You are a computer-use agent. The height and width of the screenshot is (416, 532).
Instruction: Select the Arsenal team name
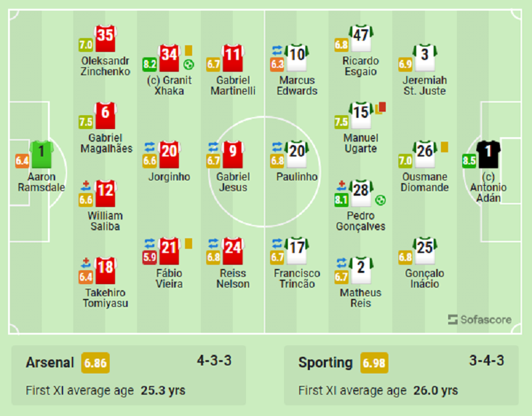[50, 363]
